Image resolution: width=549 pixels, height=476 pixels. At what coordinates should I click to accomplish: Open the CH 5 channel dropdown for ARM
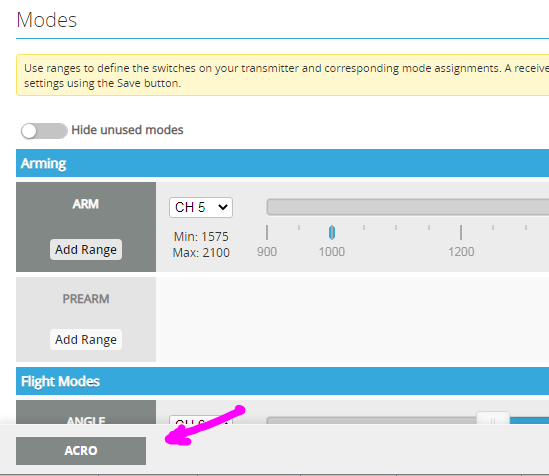point(201,207)
